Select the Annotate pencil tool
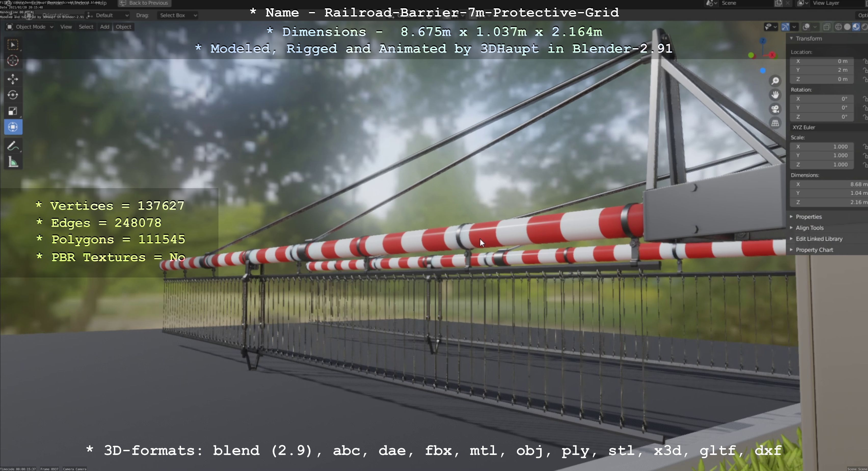Viewport: 868px width, 471px height. [x=13, y=146]
